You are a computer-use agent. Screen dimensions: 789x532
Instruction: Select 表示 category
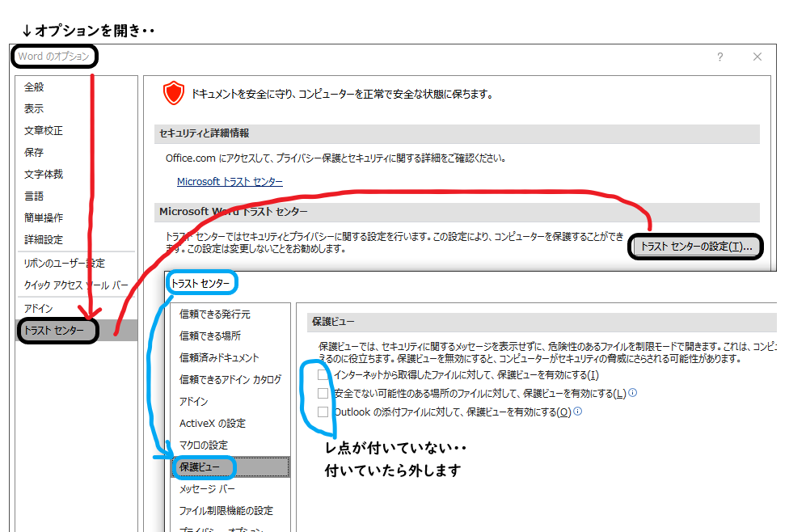point(34,108)
